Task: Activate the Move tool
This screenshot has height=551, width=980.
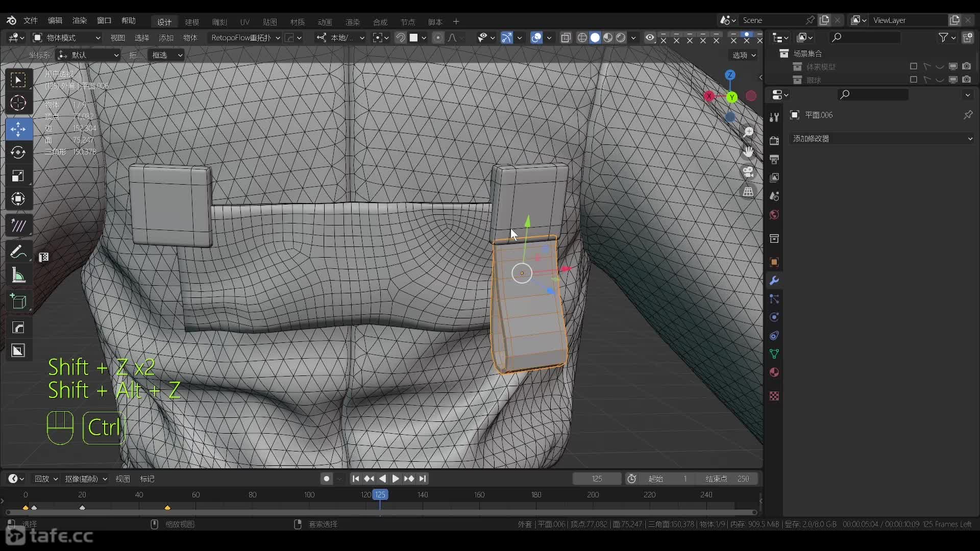Action: pos(18,129)
